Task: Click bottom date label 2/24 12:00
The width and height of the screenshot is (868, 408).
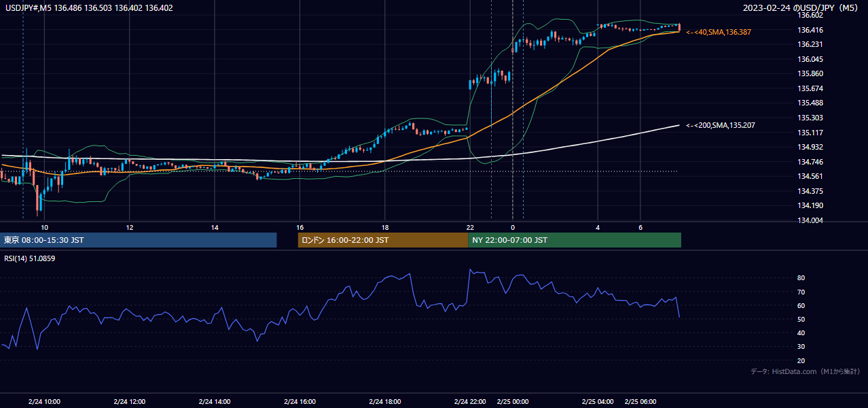Action: pyautogui.click(x=130, y=401)
